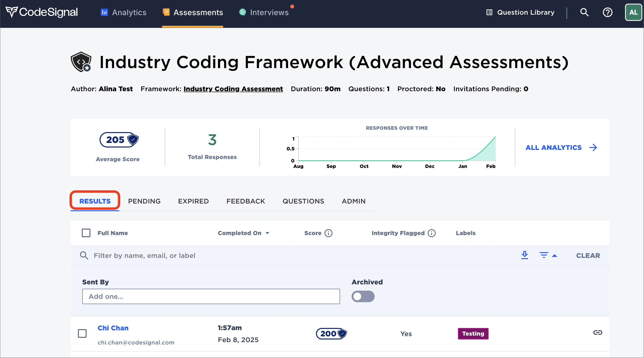Click the Full Name column header

[x=113, y=233]
